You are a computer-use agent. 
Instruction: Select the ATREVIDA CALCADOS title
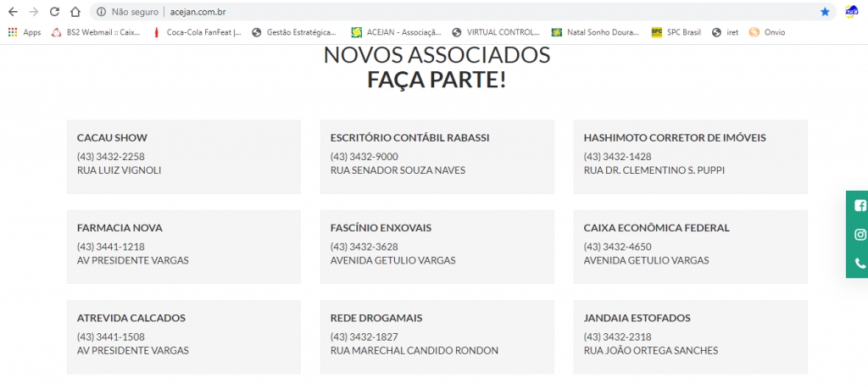coord(131,318)
